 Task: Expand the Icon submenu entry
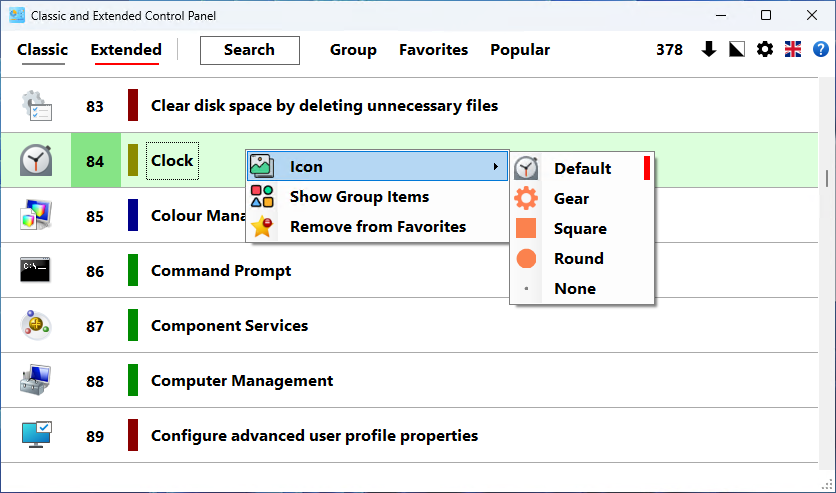(377, 166)
